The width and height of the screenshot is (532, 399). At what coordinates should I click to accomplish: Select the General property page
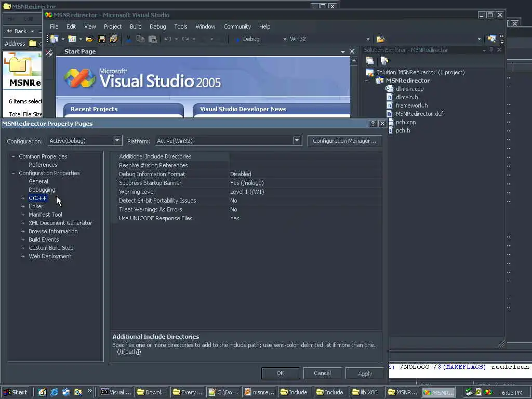pos(38,181)
